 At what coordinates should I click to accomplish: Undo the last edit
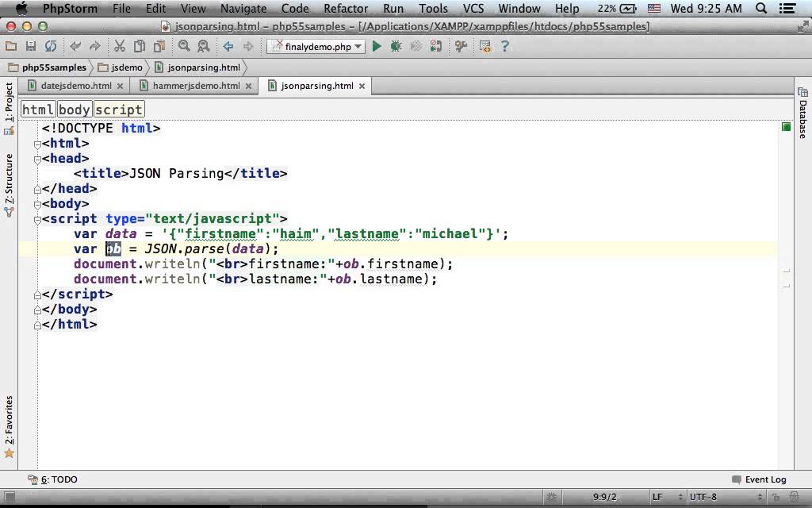(75, 47)
